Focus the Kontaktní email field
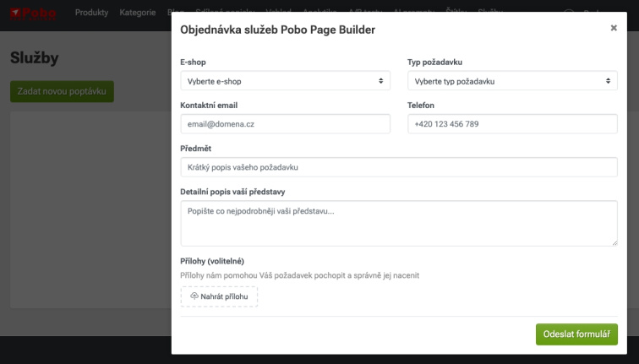The width and height of the screenshot is (639, 364). point(285,124)
